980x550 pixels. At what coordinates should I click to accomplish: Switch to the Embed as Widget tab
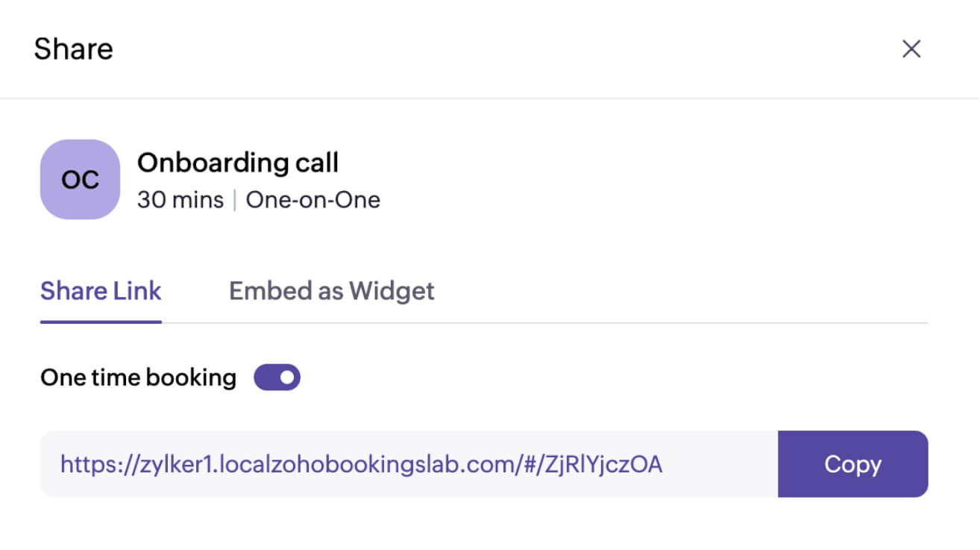pyautogui.click(x=331, y=290)
